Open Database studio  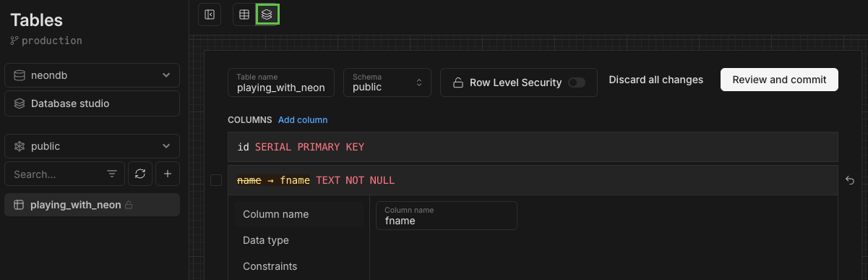[x=93, y=103]
